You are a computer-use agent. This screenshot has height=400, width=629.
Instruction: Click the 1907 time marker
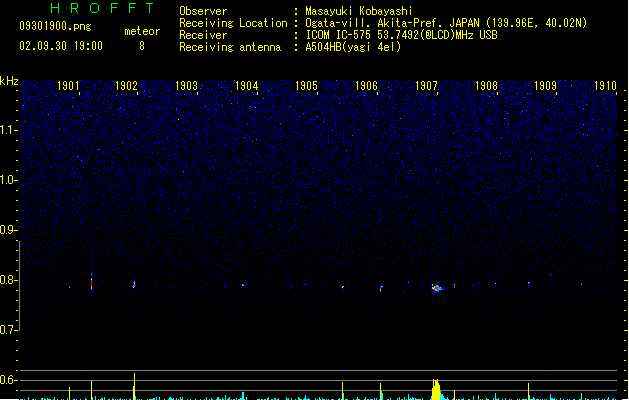click(426, 86)
